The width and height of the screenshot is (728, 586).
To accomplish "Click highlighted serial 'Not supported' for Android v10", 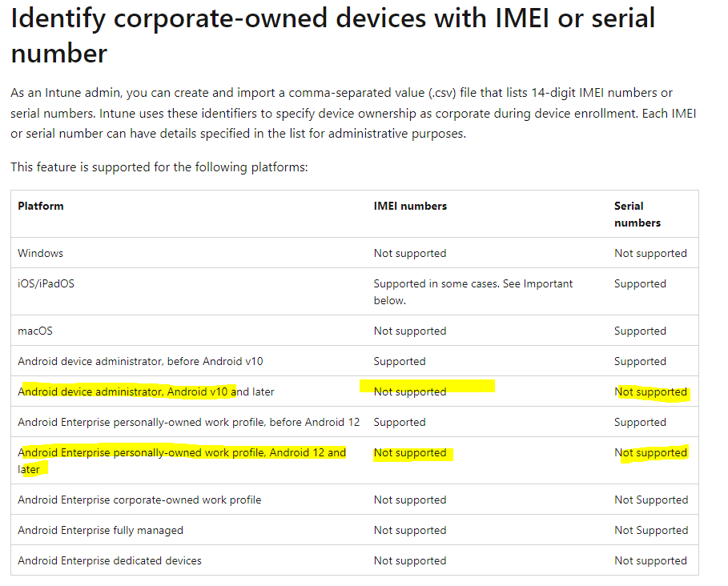I will point(650,391).
